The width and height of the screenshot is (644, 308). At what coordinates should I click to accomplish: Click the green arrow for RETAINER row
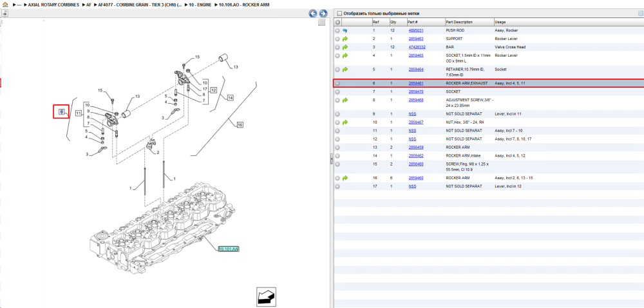(345, 70)
